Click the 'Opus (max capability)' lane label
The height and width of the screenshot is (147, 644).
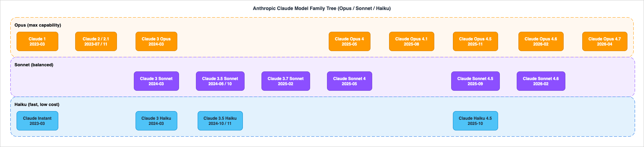click(x=38, y=25)
